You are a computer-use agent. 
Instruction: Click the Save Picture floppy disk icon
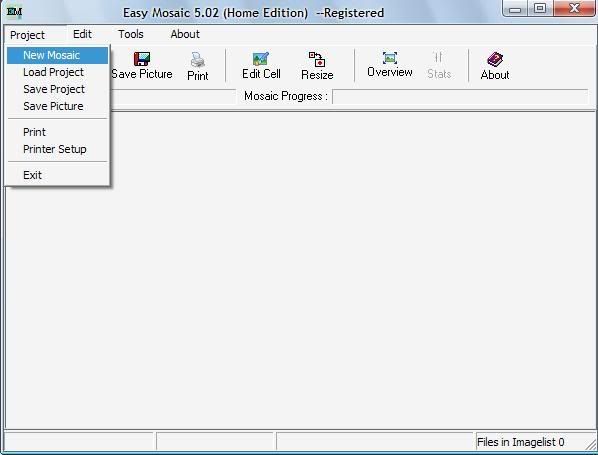(x=142, y=59)
